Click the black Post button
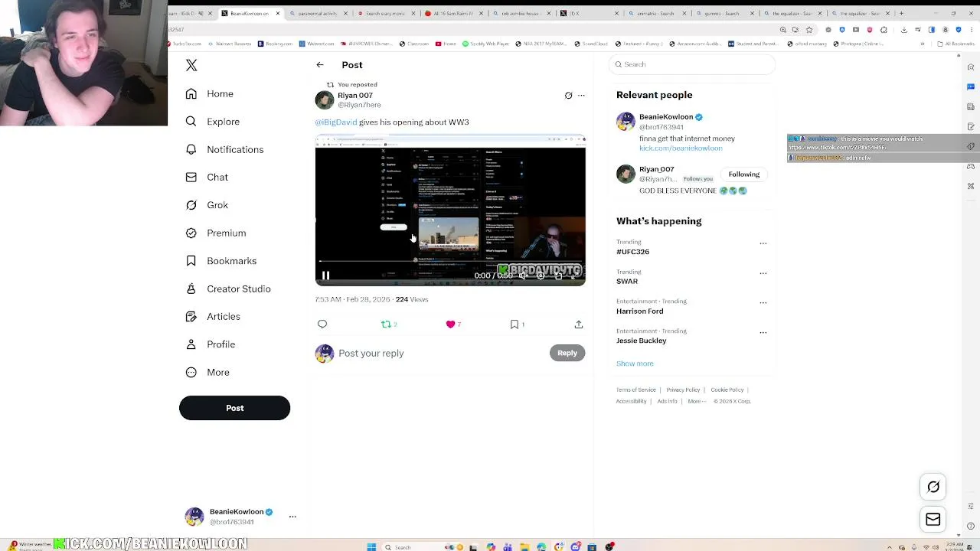980x551 pixels. click(234, 408)
